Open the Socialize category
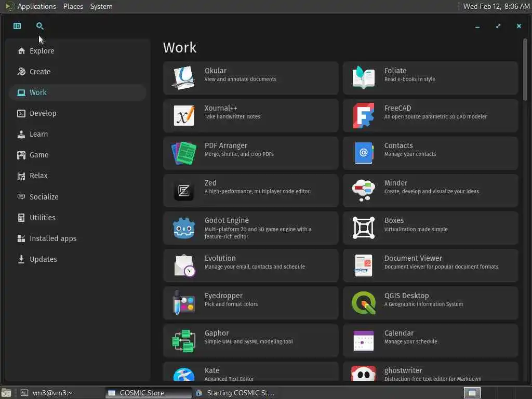This screenshot has height=399, width=532. [78, 197]
